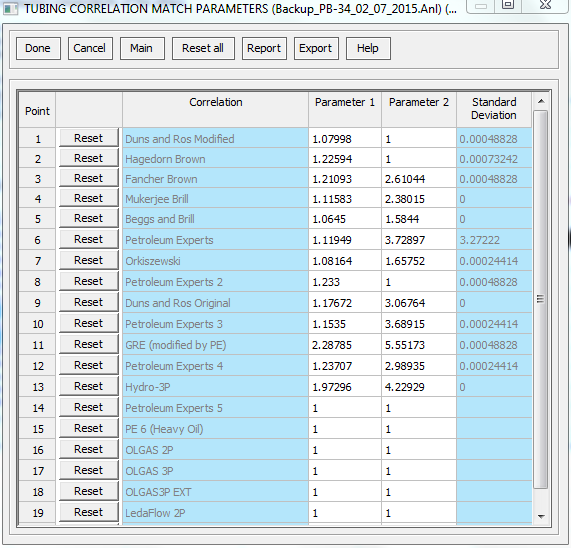Viewport: 571px width, 548px height.
Task: Select the LedaFlow 2P correlation name
Action: click(216, 513)
